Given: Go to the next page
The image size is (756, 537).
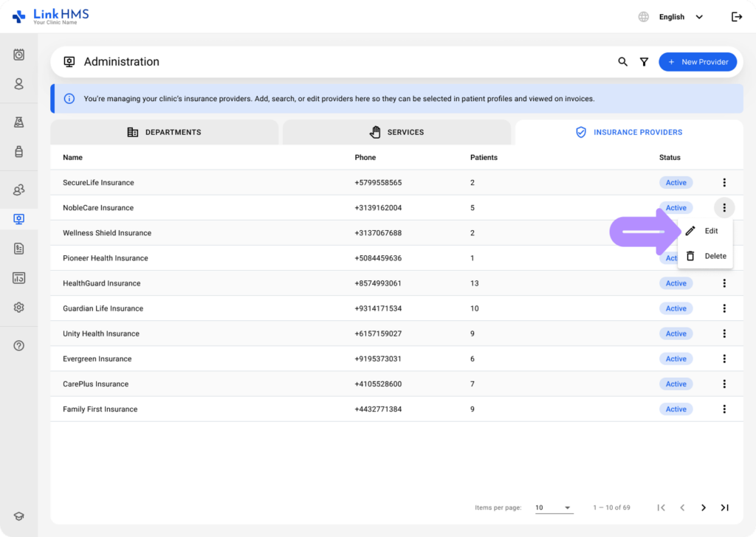Looking at the screenshot, I should tap(704, 507).
